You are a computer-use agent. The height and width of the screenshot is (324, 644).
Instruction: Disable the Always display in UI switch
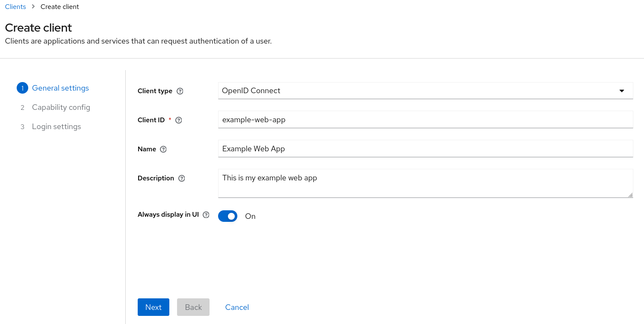click(x=227, y=216)
